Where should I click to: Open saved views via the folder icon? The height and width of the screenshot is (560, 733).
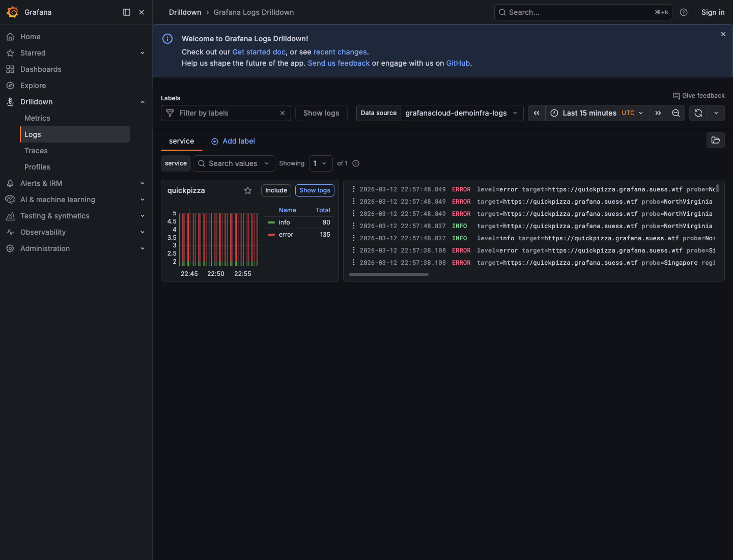pyautogui.click(x=715, y=140)
